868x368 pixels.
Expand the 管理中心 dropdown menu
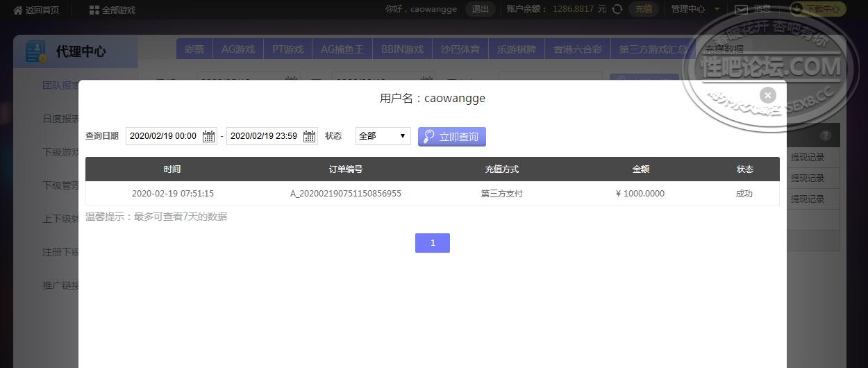click(695, 9)
